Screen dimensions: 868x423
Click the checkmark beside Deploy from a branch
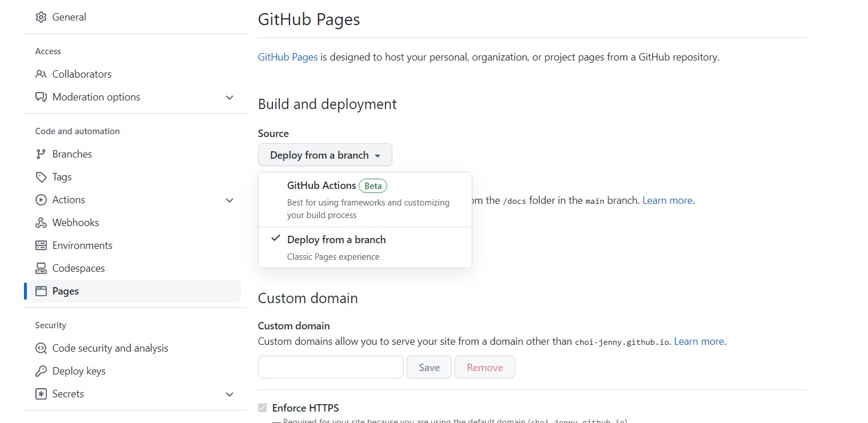pyautogui.click(x=276, y=239)
